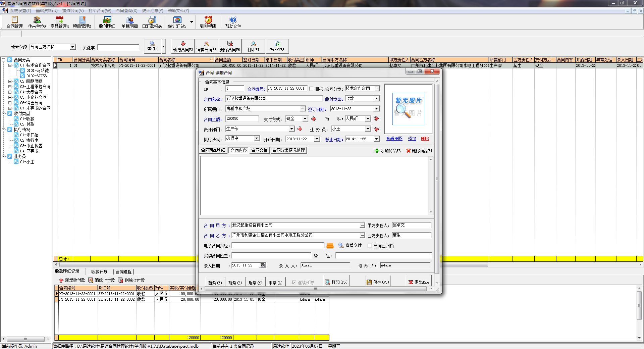The height and width of the screenshot is (349, 644).
Task: Click the red plus icon next to 支付方式
Action: click(x=314, y=119)
